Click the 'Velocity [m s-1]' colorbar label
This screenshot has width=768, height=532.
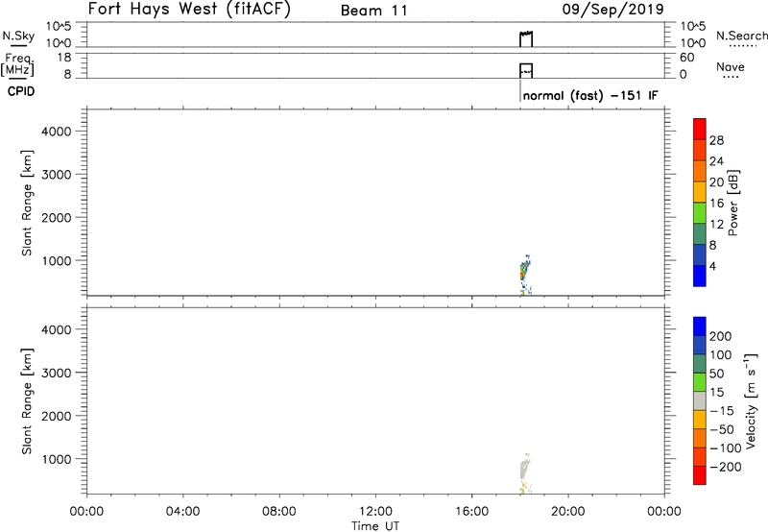(751, 400)
